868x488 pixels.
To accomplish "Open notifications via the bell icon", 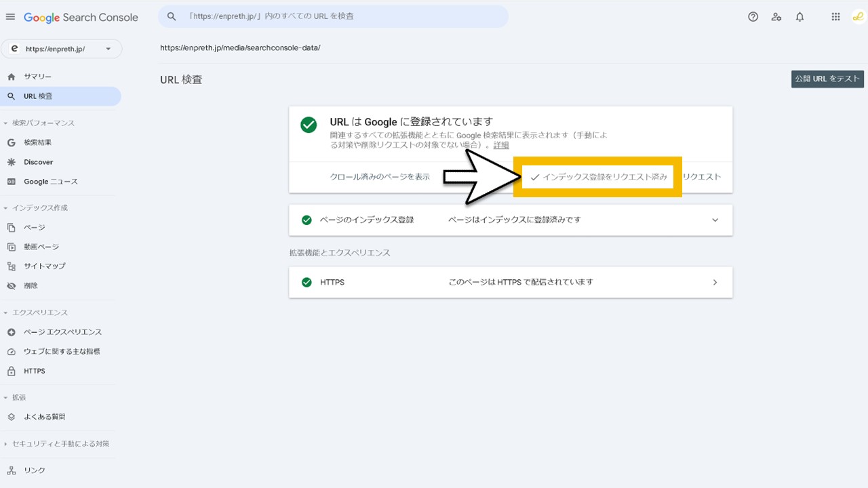I will (x=800, y=16).
